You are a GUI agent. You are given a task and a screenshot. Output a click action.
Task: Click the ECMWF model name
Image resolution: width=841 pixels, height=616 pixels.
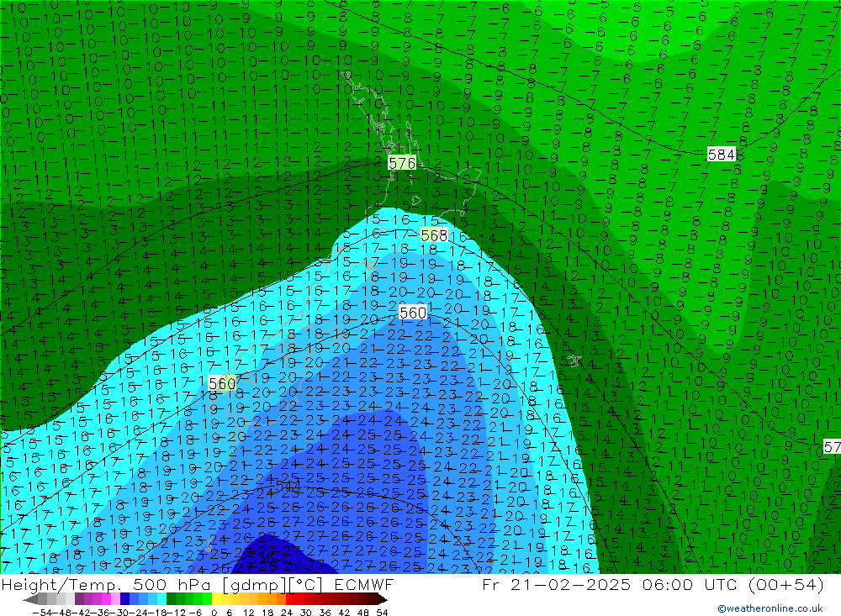tap(364, 584)
